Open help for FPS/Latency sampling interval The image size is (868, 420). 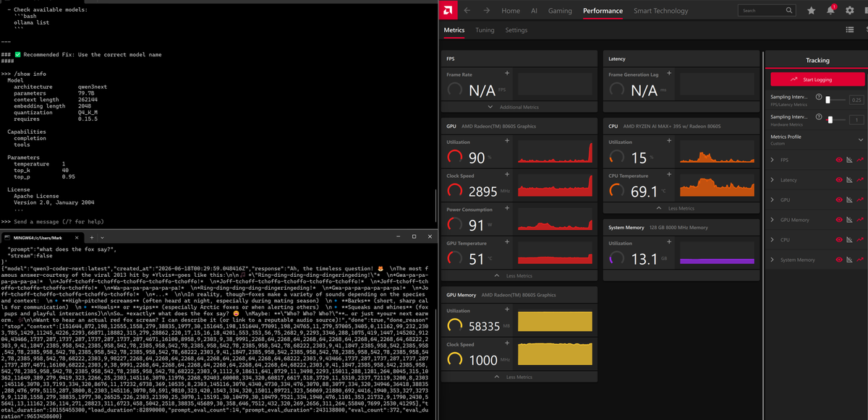pyautogui.click(x=818, y=97)
